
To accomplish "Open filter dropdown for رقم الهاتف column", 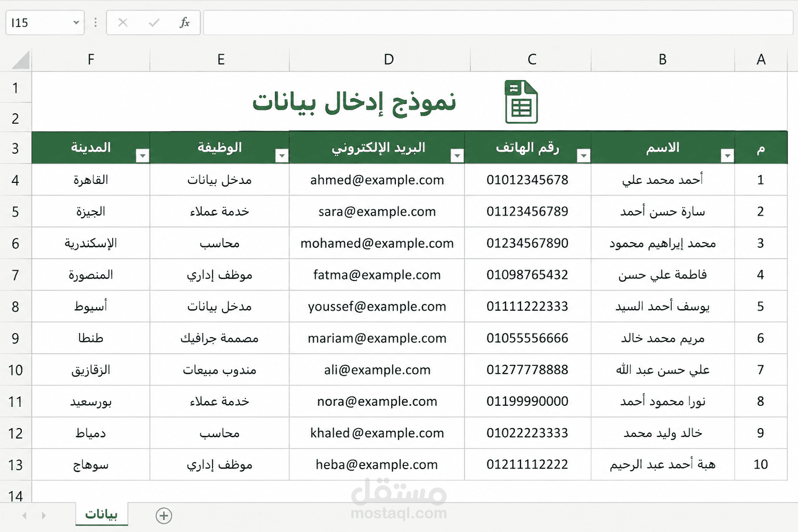I will (x=583, y=155).
